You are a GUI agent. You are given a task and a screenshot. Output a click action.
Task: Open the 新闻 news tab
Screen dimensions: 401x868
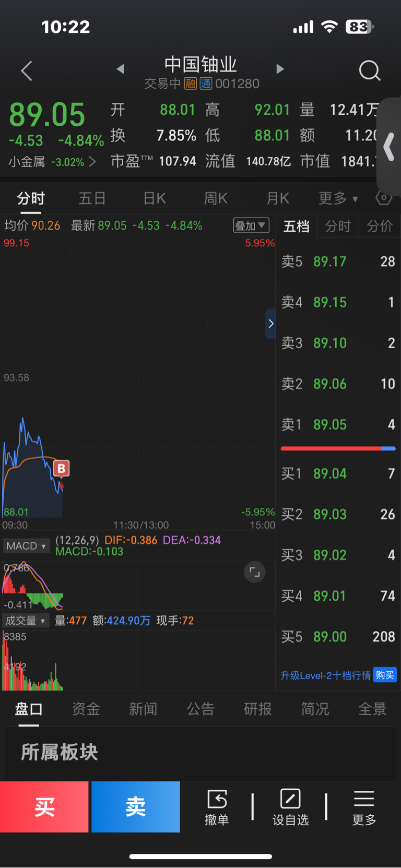143,709
